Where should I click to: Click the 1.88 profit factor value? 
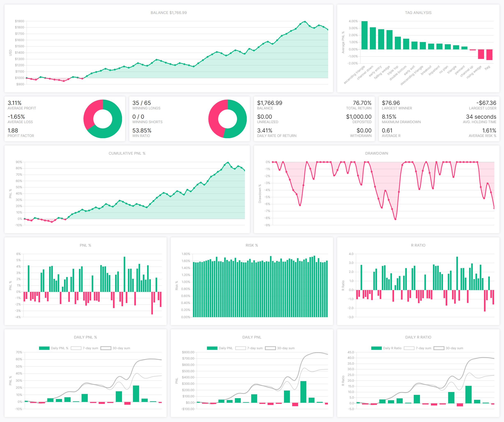tap(13, 130)
